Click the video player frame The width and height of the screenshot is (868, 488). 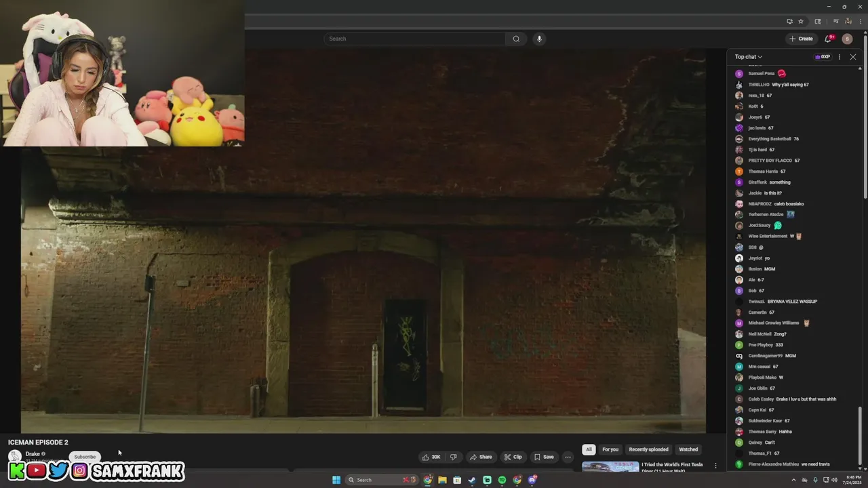(x=363, y=241)
